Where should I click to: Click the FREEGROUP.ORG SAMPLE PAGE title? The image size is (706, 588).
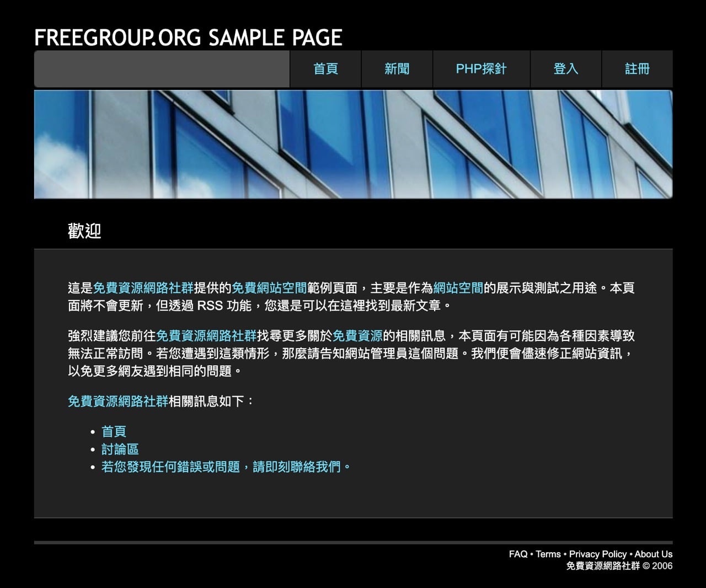click(188, 38)
